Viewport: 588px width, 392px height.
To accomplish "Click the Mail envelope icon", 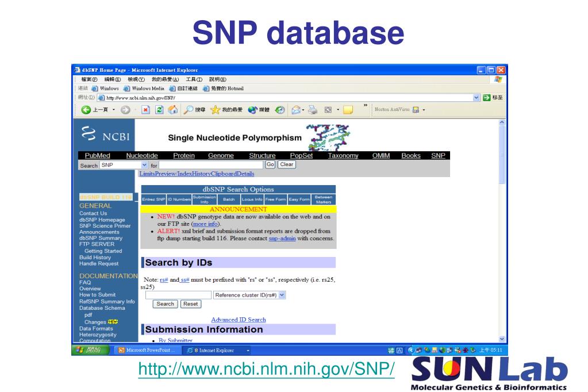I will point(296,110).
